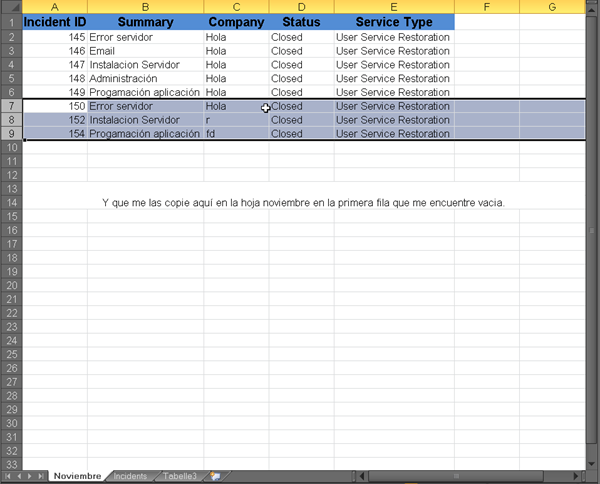Click horizontal scrollbar left arrow
The width and height of the screenshot is (600, 484).
(x=362, y=476)
